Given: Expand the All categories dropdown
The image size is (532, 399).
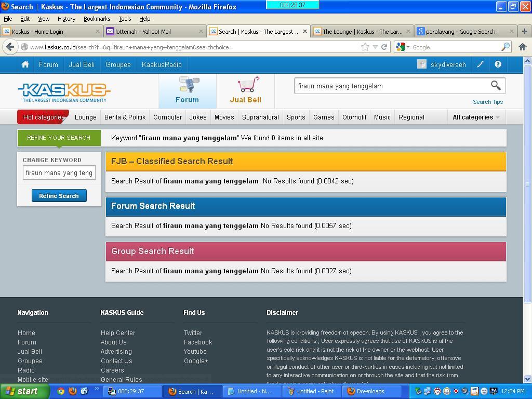Looking at the screenshot, I should point(476,117).
